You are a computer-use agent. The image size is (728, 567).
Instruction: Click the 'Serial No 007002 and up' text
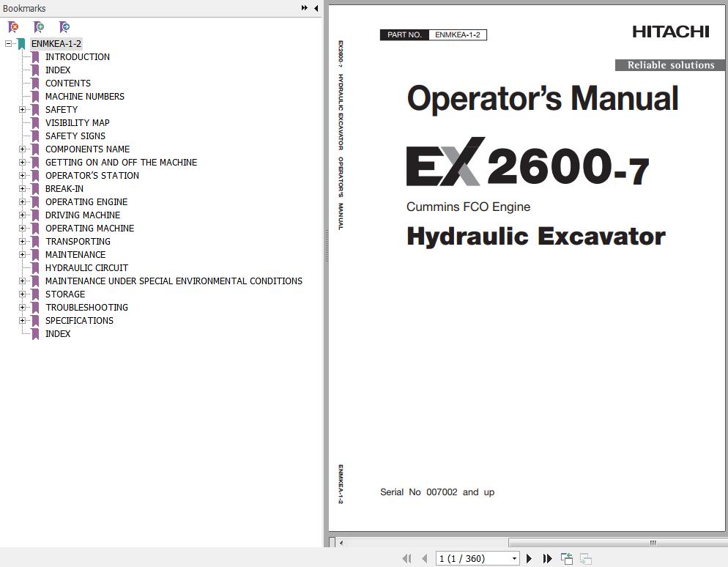[x=437, y=492]
